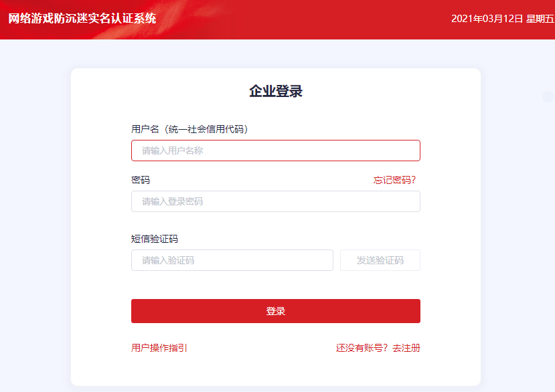Click the （统一社会信用代码） hint text
The height and width of the screenshot is (392, 555).
206,129
